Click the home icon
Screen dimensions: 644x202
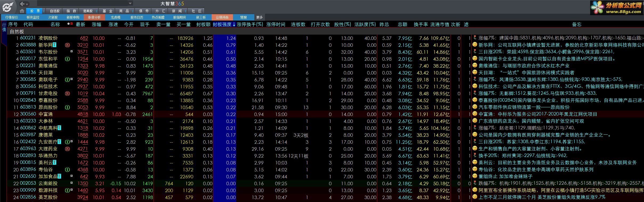[x=22, y=11]
